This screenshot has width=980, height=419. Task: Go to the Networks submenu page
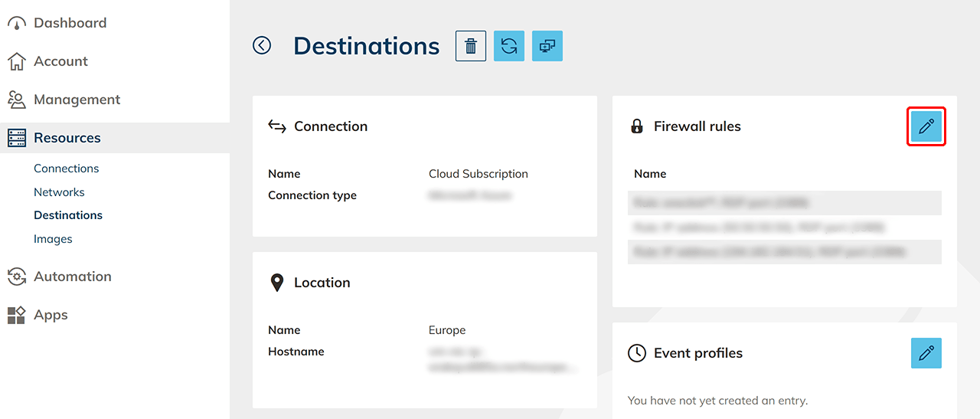59,192
